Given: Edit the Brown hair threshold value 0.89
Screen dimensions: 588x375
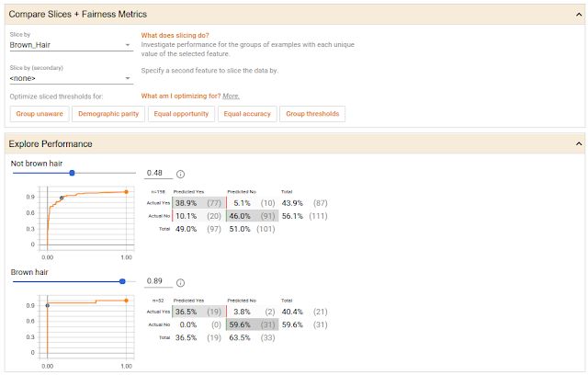Looking at the screenshot, I should click(156, 283).
